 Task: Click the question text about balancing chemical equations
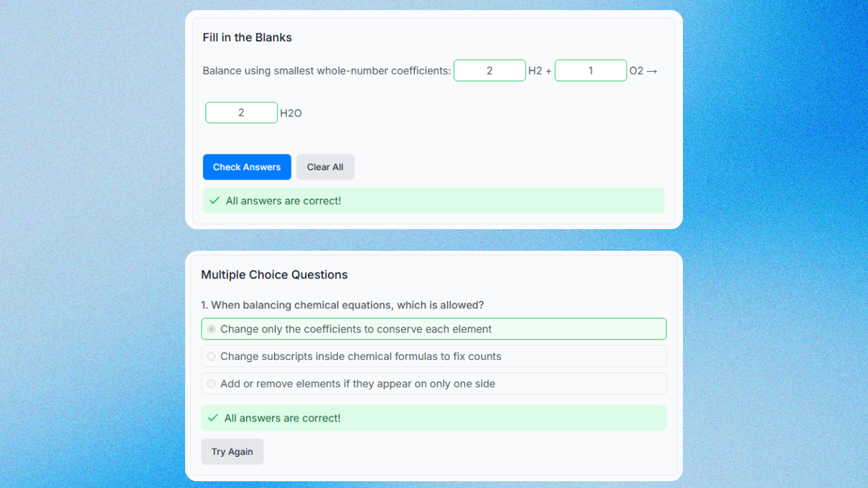pos(342,305)
